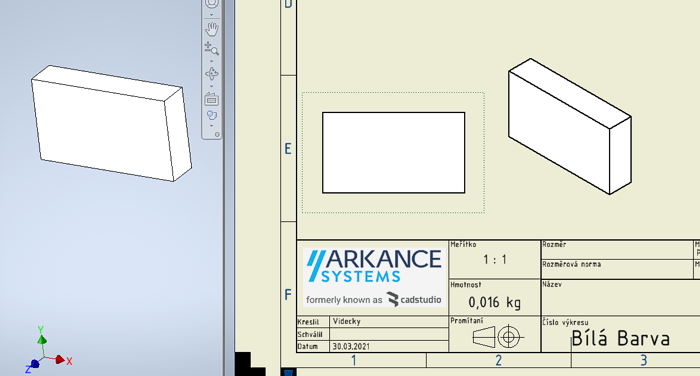Open navigation bar customize circle button
The height and width of the screenshot is (376, 700).
coord(217,134)
